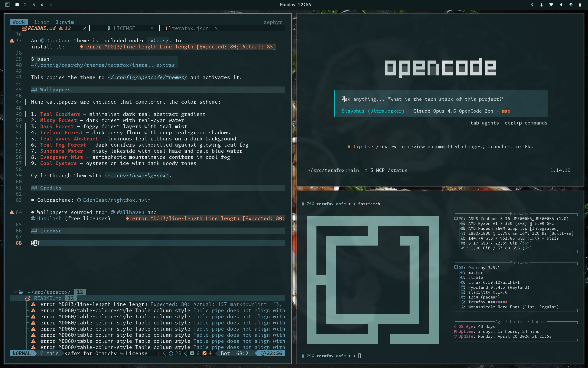Click the warning icon on README.md buffer tab
Screen dimensions: 588x368
[x=61, y=28]
